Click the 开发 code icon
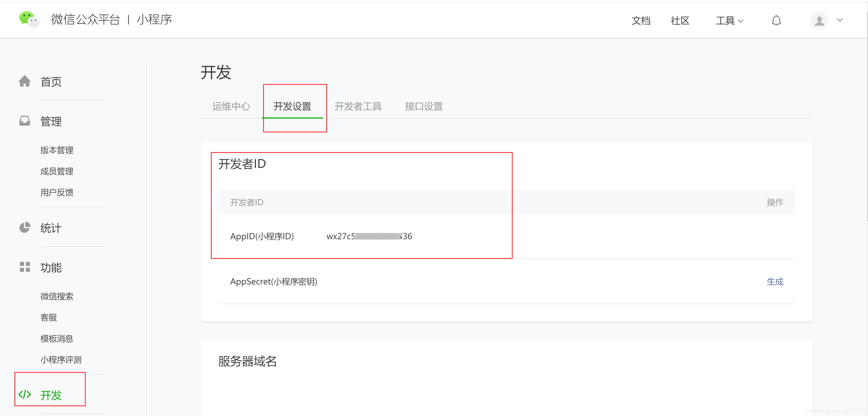The image size is (868, 416). [25, 395]
